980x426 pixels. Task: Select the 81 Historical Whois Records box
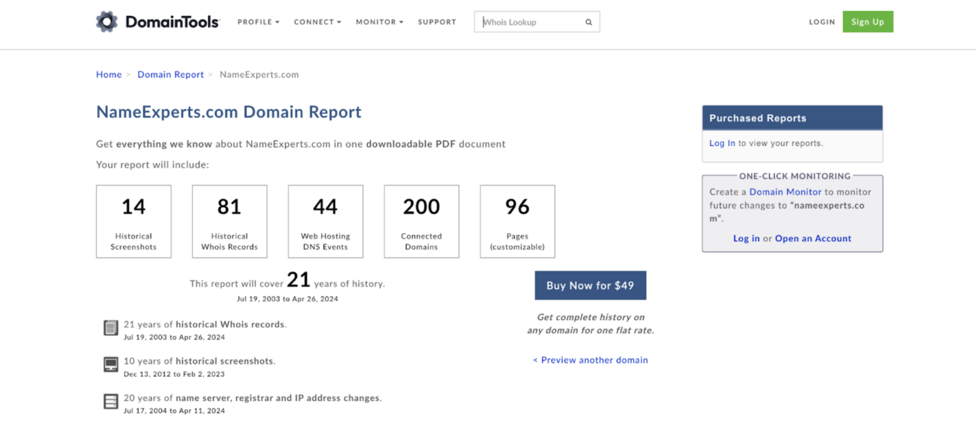pyautogui.click(x=230, y=222)
